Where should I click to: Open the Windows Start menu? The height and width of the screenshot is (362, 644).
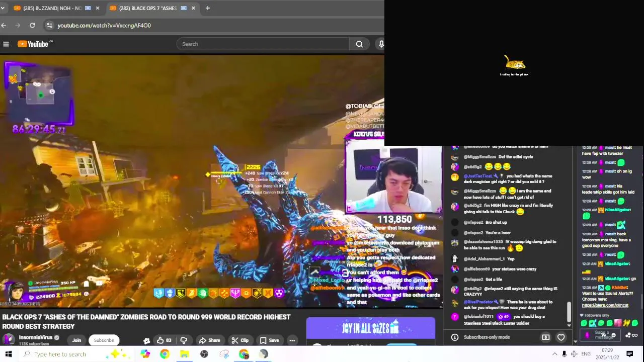point(8,354)
